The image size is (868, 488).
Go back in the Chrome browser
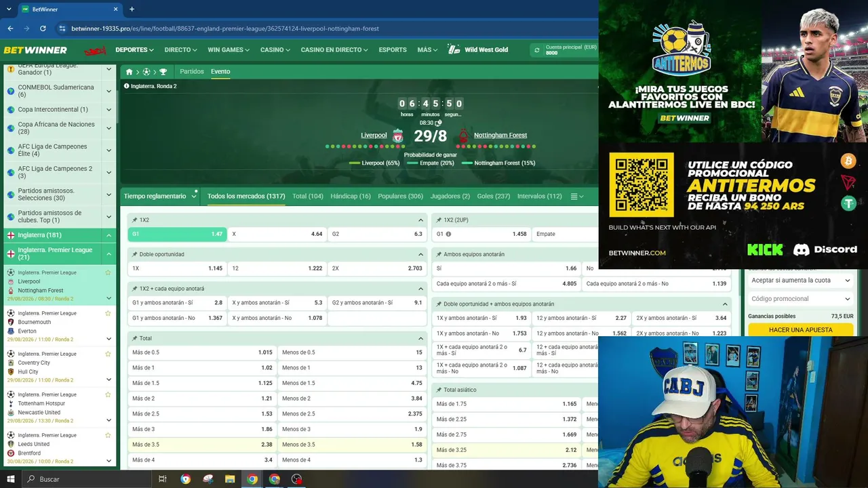coord(10,28)
